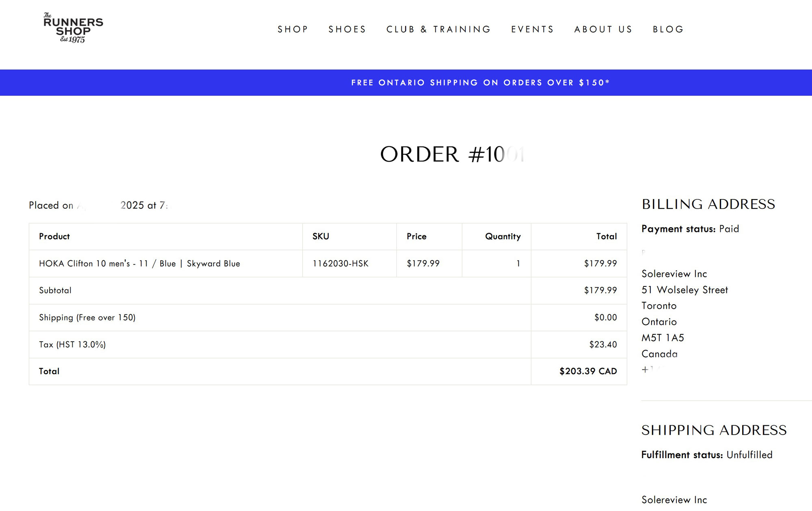Open HOKA Clifton 10 men's product
The height and width of the screenshot is (511, 812).
pos(139,264)
